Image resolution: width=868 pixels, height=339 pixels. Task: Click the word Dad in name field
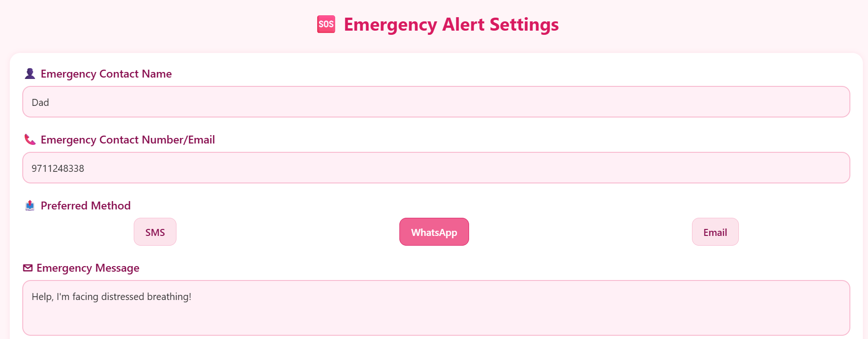[40, 103]
